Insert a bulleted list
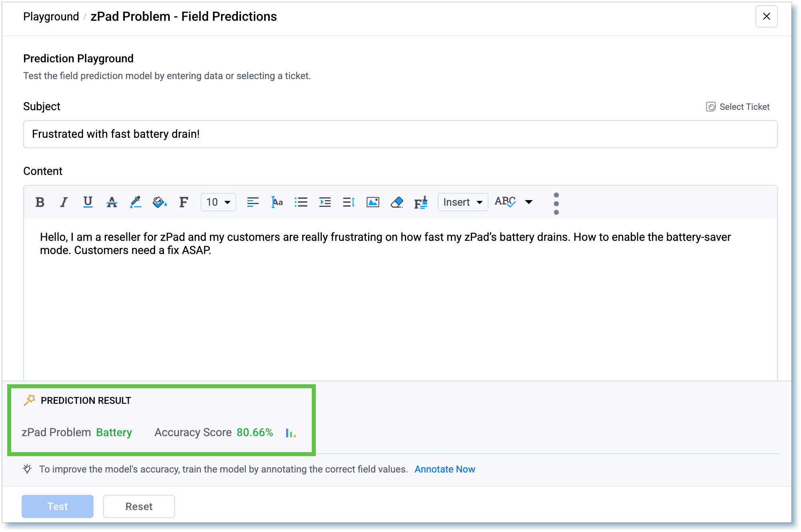801x532 pixels. tap(301, 202)
